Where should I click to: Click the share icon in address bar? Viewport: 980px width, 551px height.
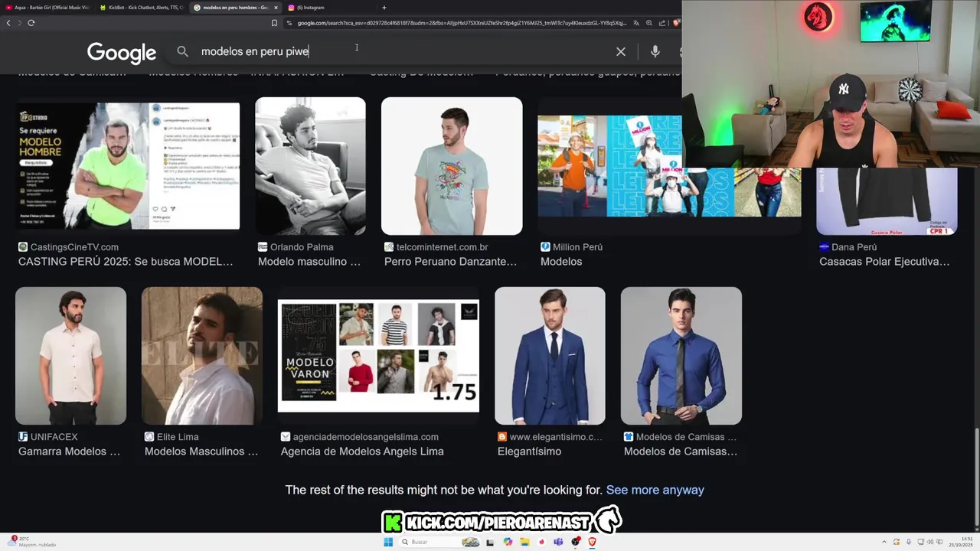[662, 23]
